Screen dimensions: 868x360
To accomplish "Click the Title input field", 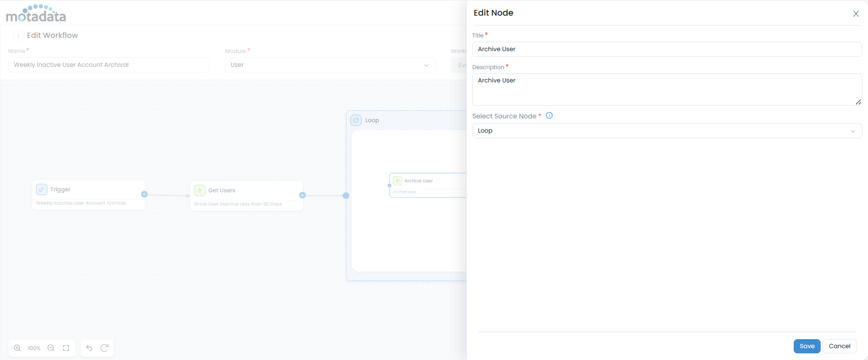I will (x=666, y=49).
